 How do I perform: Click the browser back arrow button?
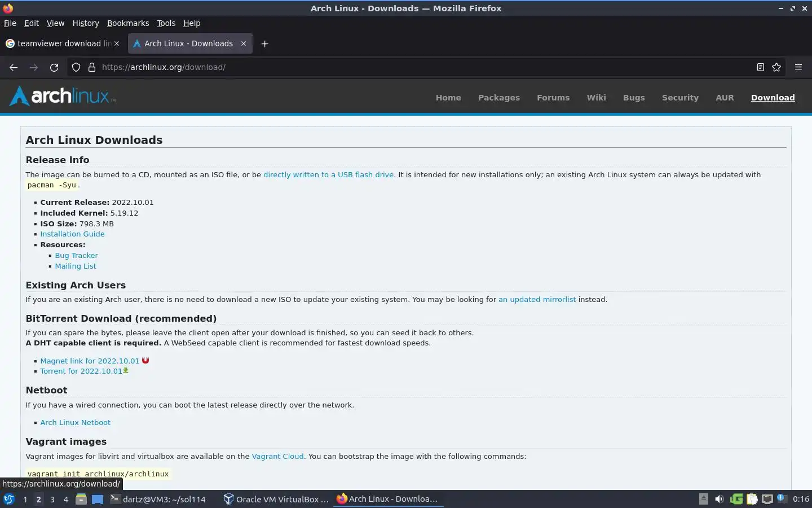point(14,67)
